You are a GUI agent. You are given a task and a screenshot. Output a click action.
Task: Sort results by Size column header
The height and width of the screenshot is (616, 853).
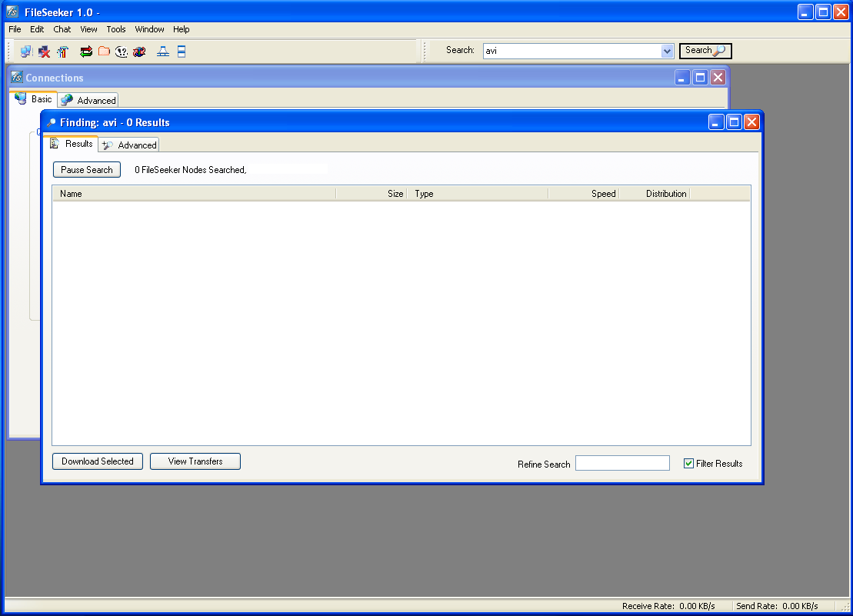[x=372, y=194]
